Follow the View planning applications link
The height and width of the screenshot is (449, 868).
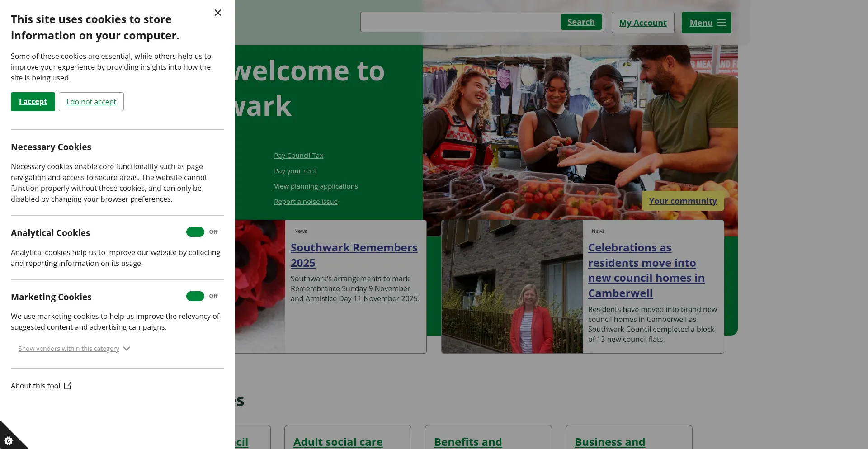[316, 186]
